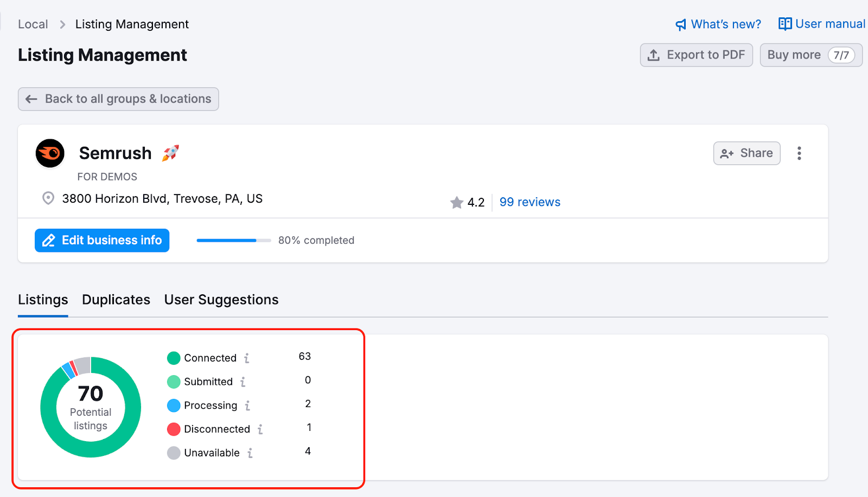This screenshot has width=868, height=497.
Task: Open the 99 reviews link
Action: 529,202
